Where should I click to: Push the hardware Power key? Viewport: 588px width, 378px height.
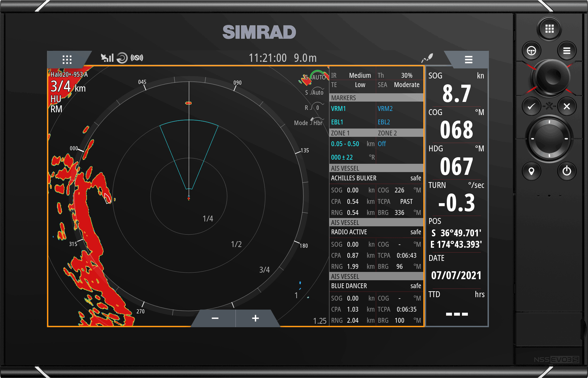[x=567, y=171]
